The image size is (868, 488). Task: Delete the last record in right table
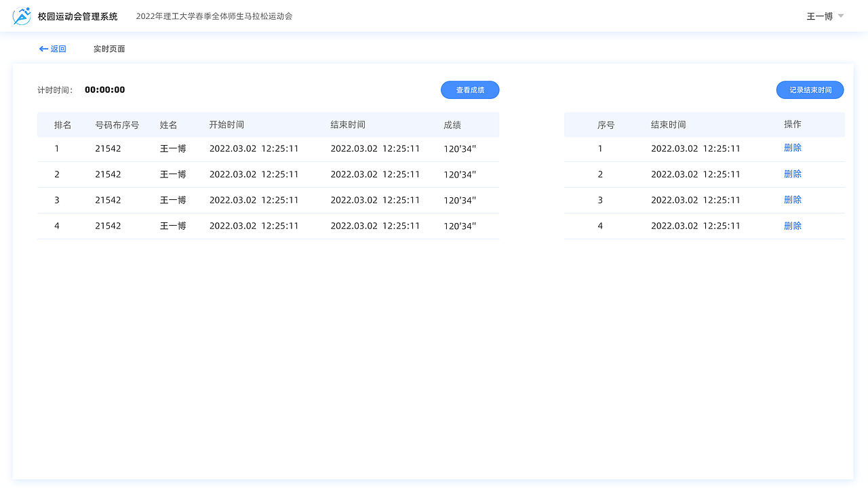[x=793, y=225]
